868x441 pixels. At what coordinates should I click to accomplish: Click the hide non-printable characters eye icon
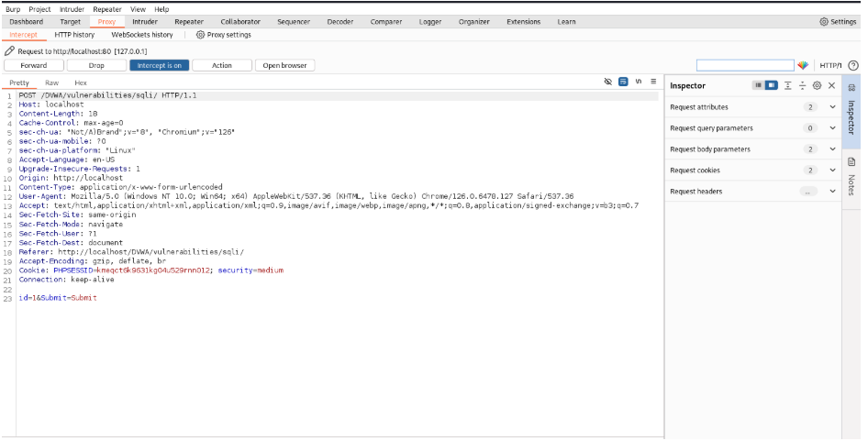coord(607,82)
